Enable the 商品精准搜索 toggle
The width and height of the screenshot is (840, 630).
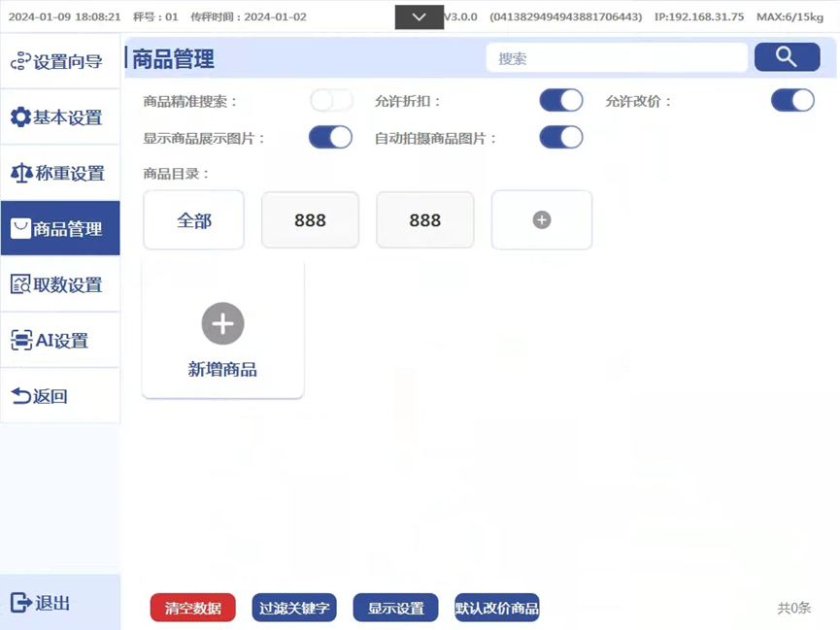[331, 101]
